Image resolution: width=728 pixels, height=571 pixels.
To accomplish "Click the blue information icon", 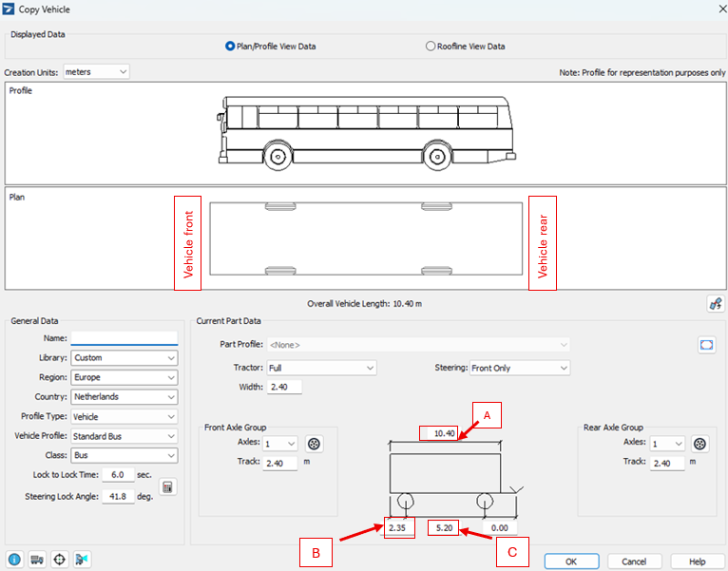I will pos(14,559).
